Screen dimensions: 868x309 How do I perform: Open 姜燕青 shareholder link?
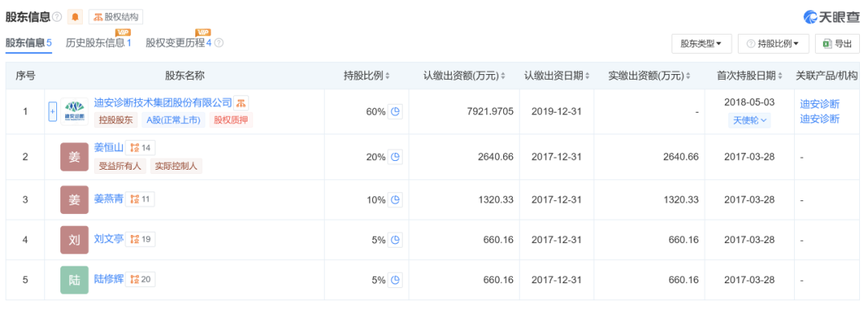tap(108, 199)
